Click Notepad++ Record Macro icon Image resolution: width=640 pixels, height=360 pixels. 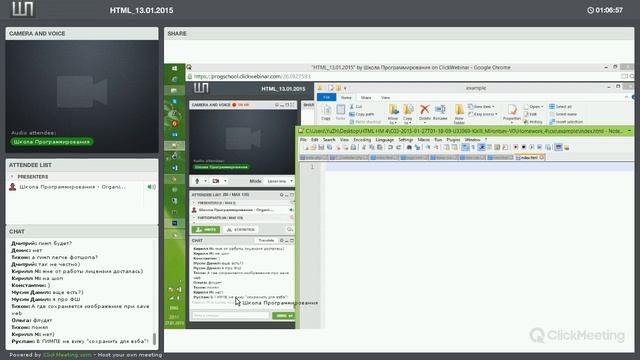coord(516,147)
